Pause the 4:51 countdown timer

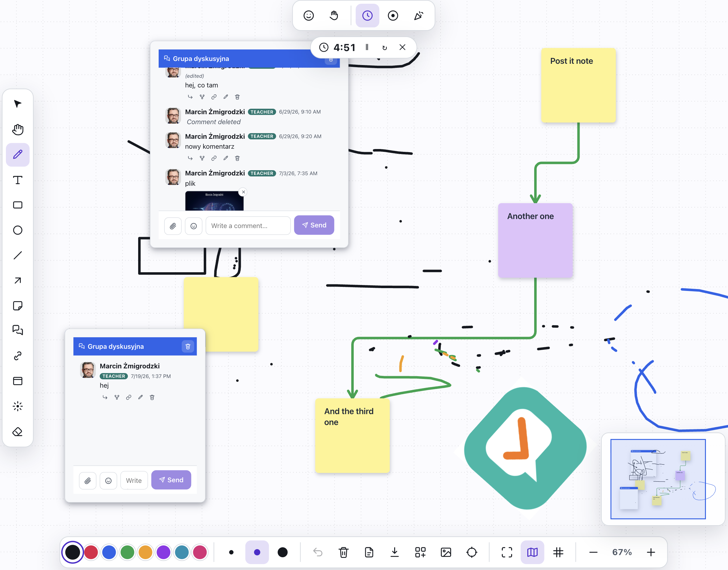pos(367,47)
